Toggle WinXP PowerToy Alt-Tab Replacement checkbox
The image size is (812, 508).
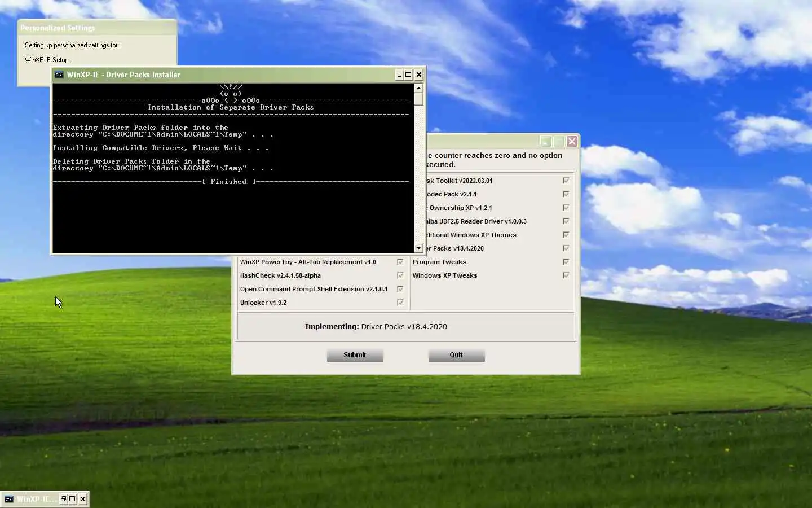tap(400, 262)
